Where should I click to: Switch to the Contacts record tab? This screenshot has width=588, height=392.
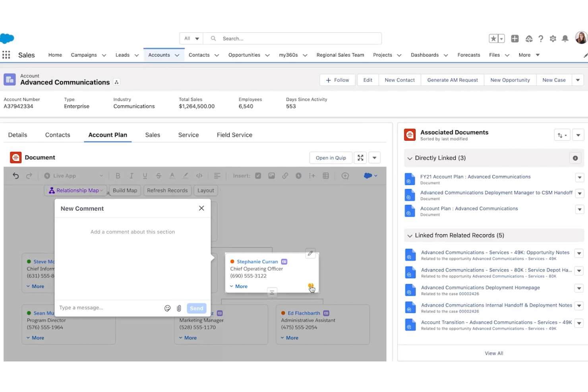[x=58, y=135]
